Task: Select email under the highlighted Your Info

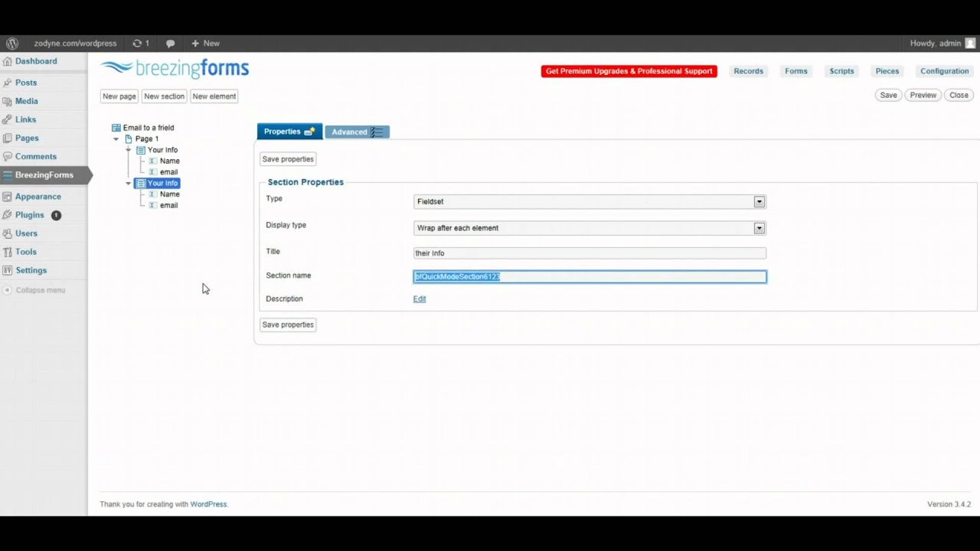Action: 169,206
